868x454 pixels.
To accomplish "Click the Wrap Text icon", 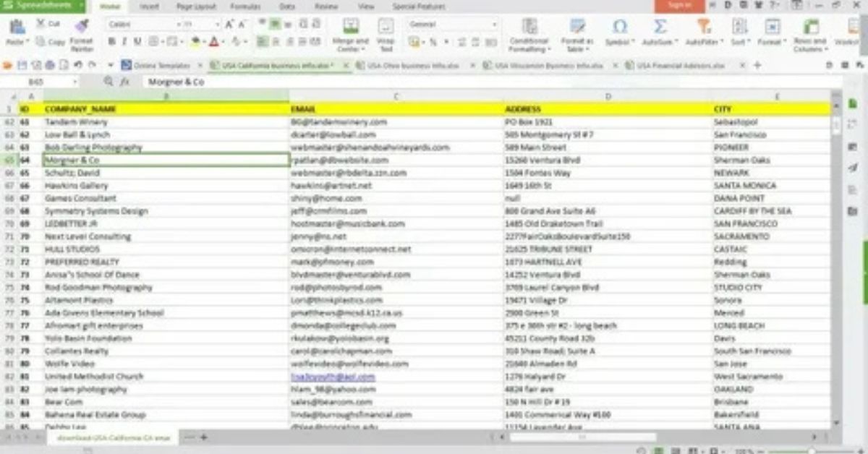I will click(386, 27).
